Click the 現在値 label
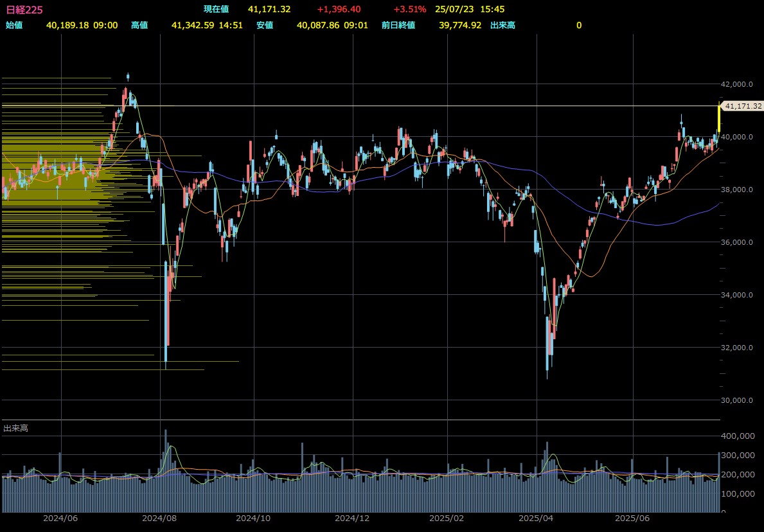This screenshot has width=764, height=532. coord(217,9)
